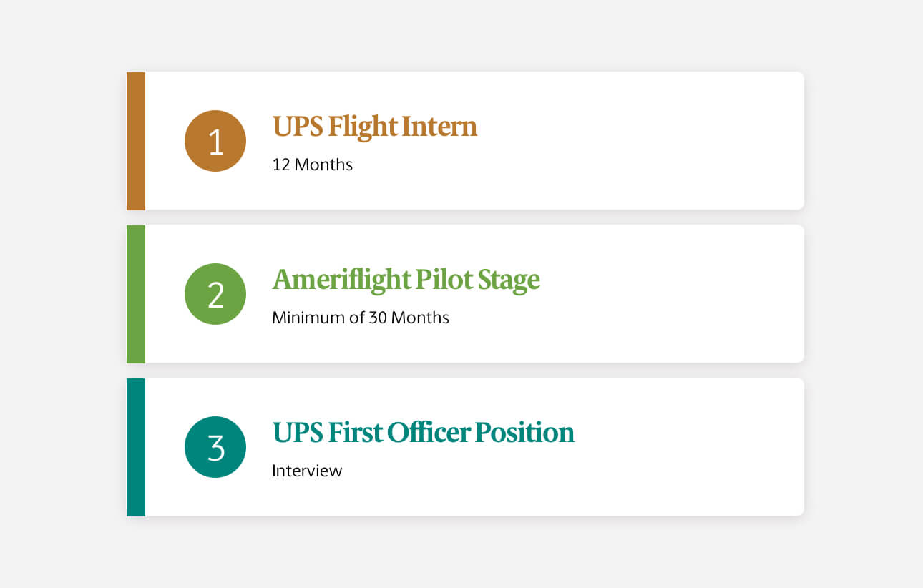Click the green number 2 circle
This screenshot has height=588, width=923.
[215, 294]
